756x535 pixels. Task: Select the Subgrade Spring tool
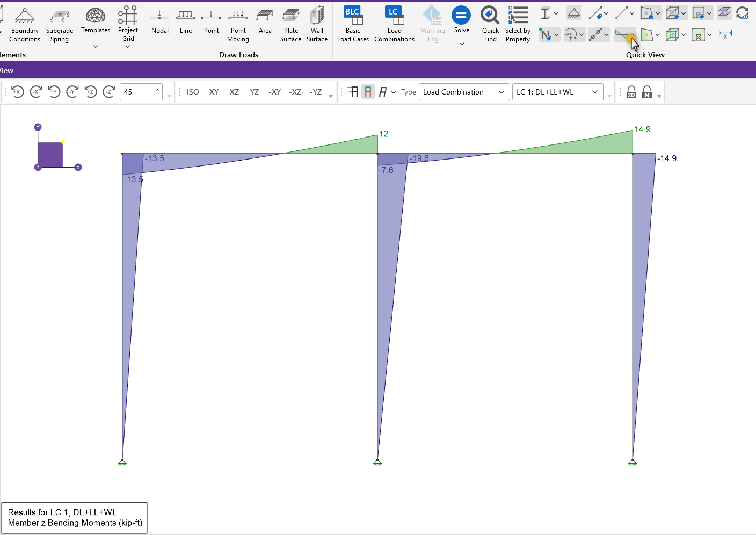coord(60,25)
